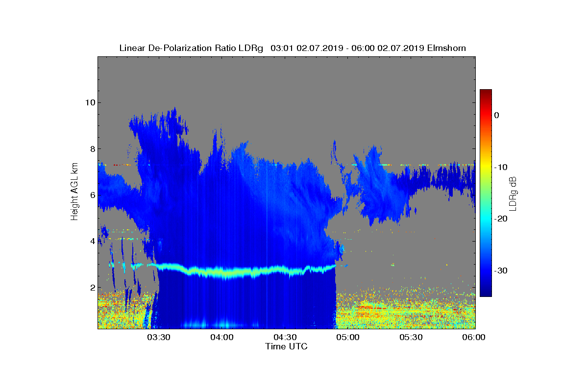
Task: Click the colorbar tick label -30
Action: pos(500,271)
